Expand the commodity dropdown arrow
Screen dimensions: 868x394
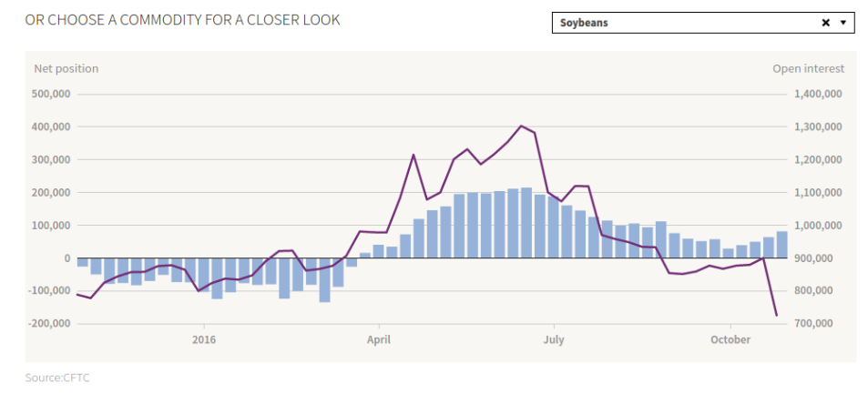[x=843, y=23]
